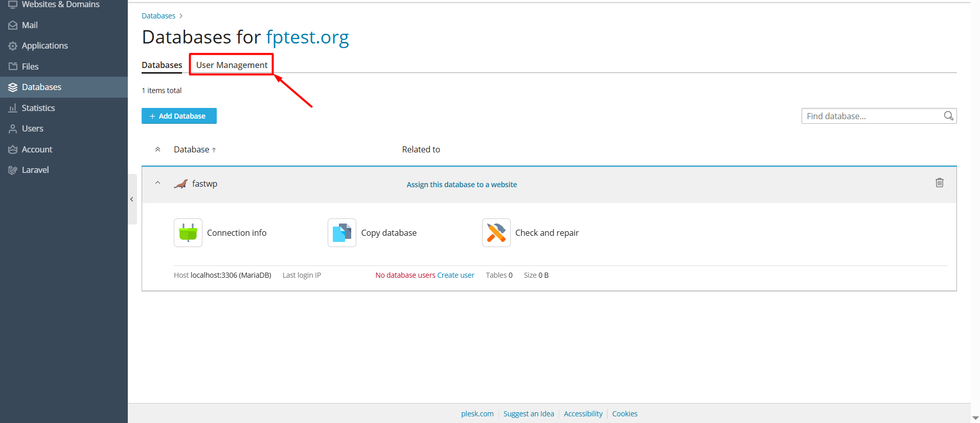The image size is (980, 423).
Task: Open the fptest.org domain link in heading
Action: (307, 37)
